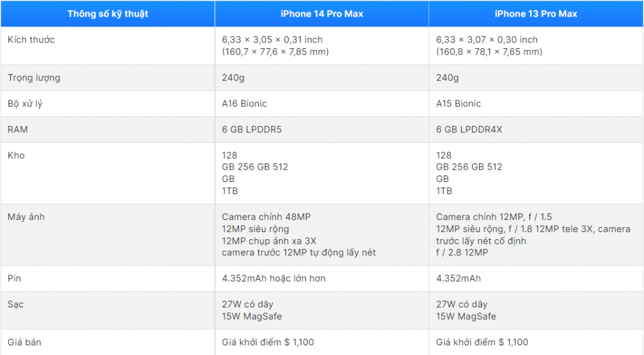Image resolution: width=644 pixels, height=355 pixels.
Task: Click the "160,7 × 77,6 × 7,85 mm" dimensions text
Action: [x=275, y=51]
